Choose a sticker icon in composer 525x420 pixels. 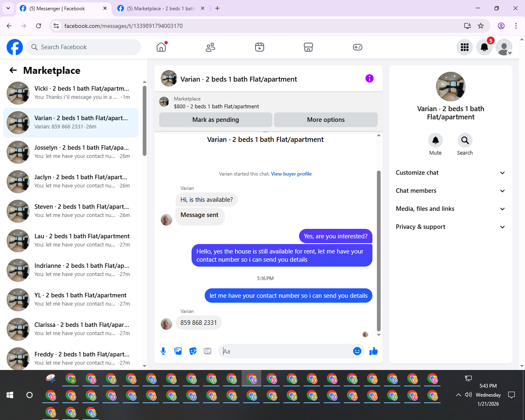point(193,351)
